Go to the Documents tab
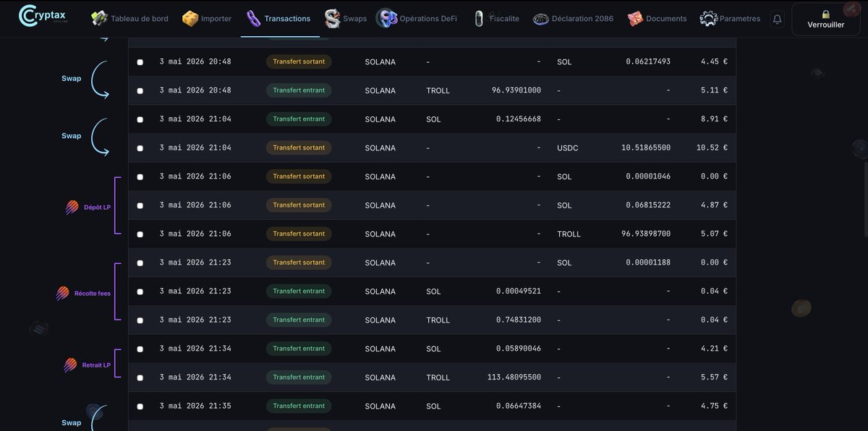Screen dimensions: 868x431 click(x=658, y=18)
